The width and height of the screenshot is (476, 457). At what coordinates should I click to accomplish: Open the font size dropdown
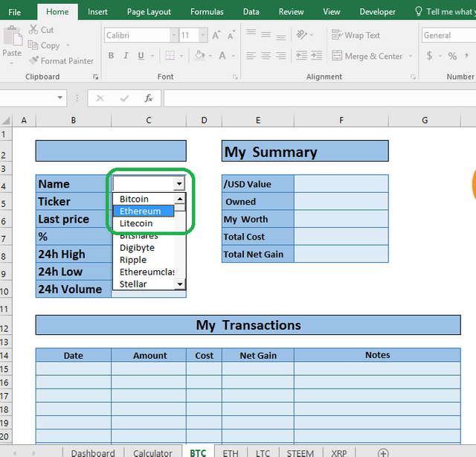[203, 35]
